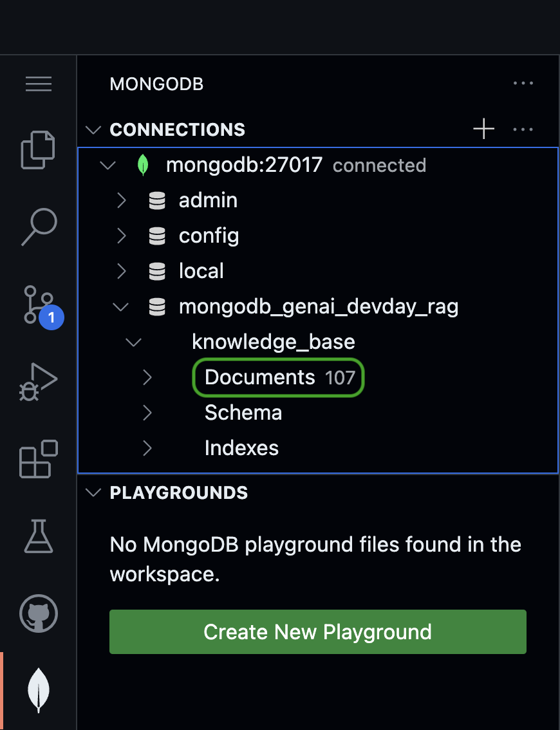Collapse the Playgrounds section

click(93, 492)
